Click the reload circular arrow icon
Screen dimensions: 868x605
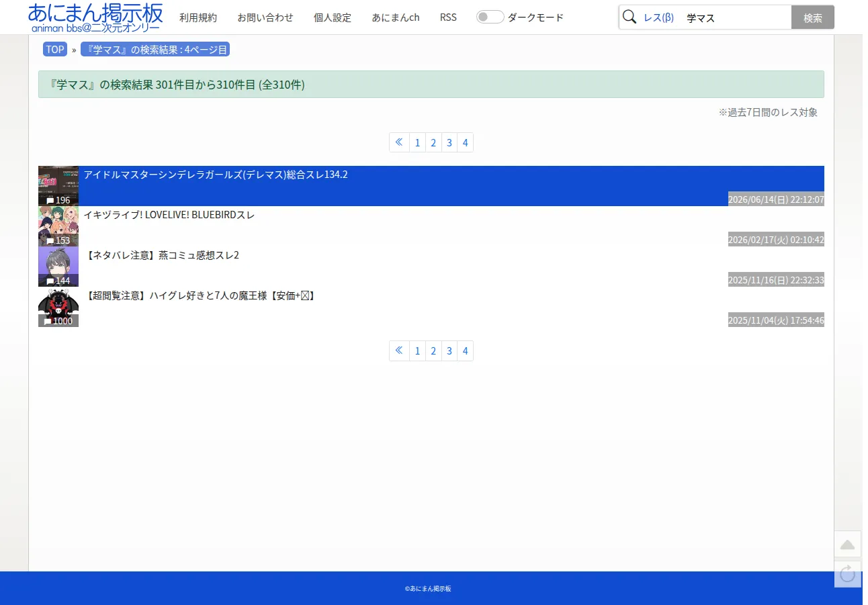pyautogui.click(x=848, y=574)
